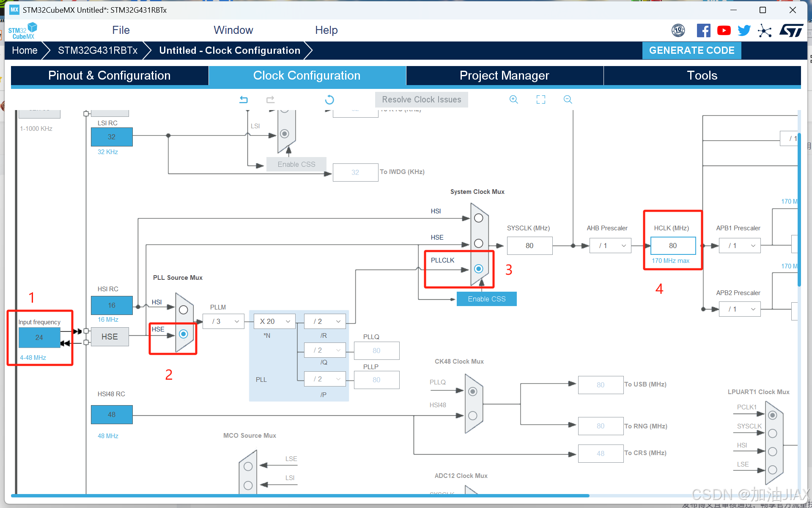
Task: Click the PLLQ output value box
Action: (x=376, y=351)
